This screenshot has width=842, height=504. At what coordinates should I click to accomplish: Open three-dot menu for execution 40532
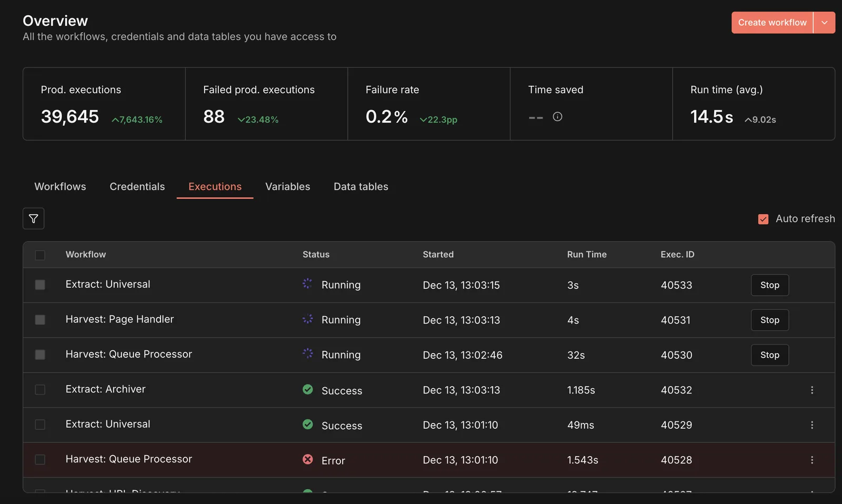[812, 390]
